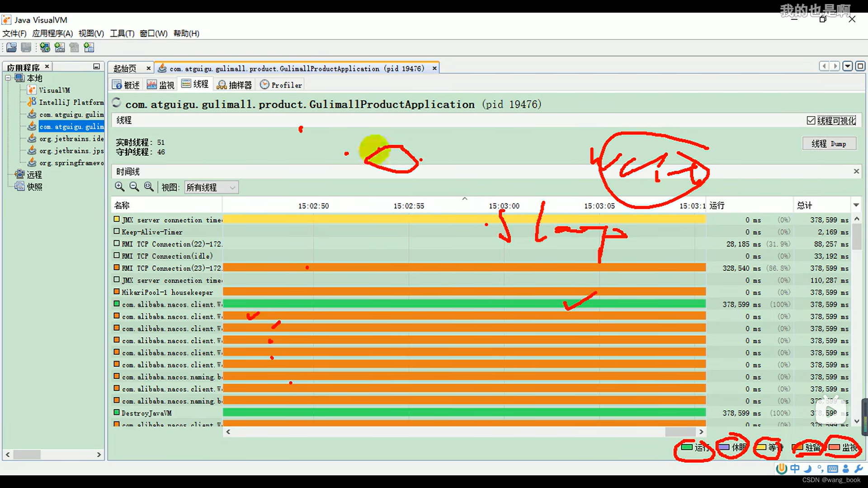Close the 应用程序 panel tab

47,66
